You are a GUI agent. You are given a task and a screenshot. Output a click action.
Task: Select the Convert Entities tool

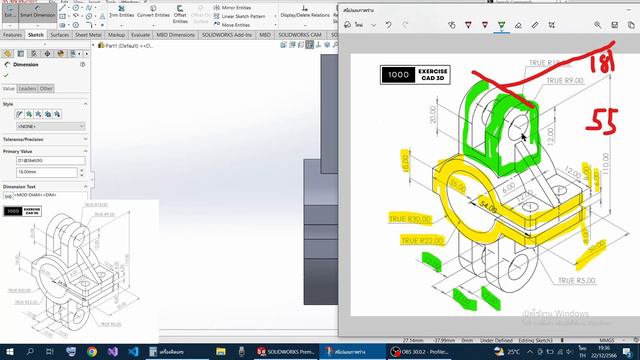[x=153, y=11]
